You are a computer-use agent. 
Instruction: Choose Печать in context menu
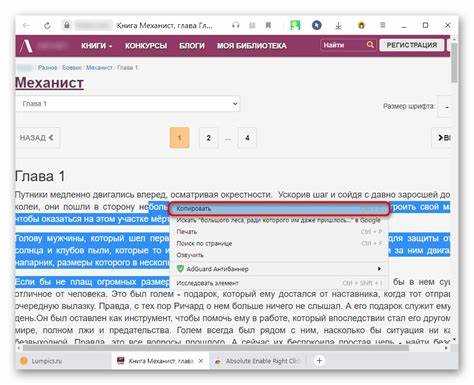[279, 232]
